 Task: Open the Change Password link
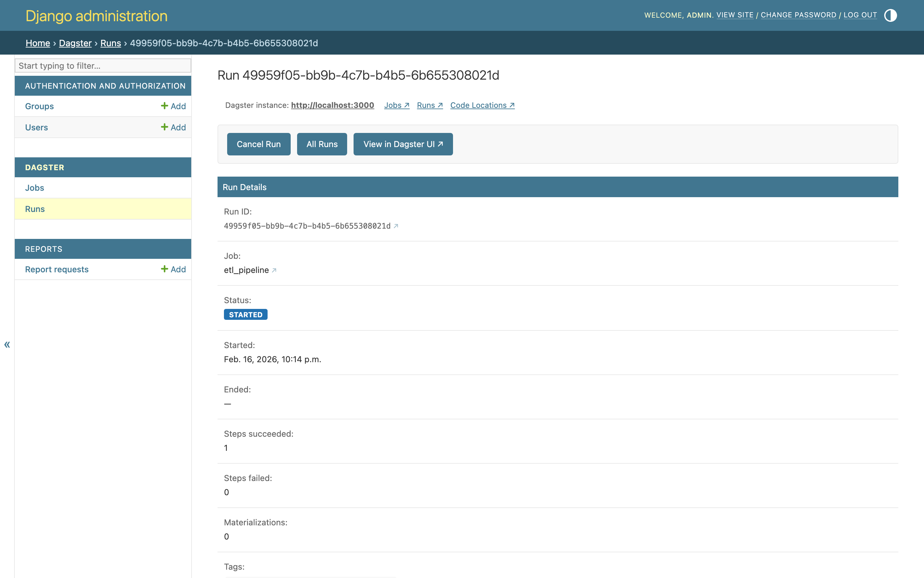coord(798,15)
